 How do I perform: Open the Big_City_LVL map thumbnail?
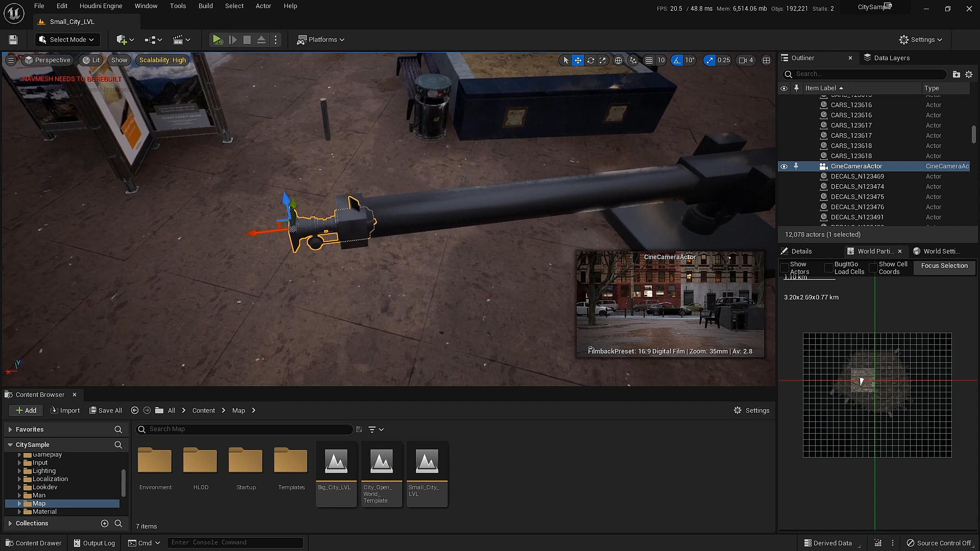[336, 462]
